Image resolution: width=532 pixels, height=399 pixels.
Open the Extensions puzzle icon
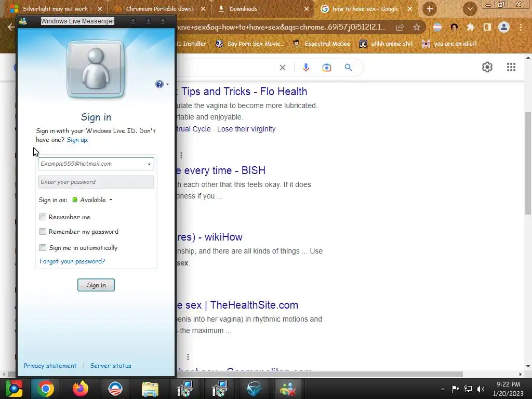click(x=471, y=27)
